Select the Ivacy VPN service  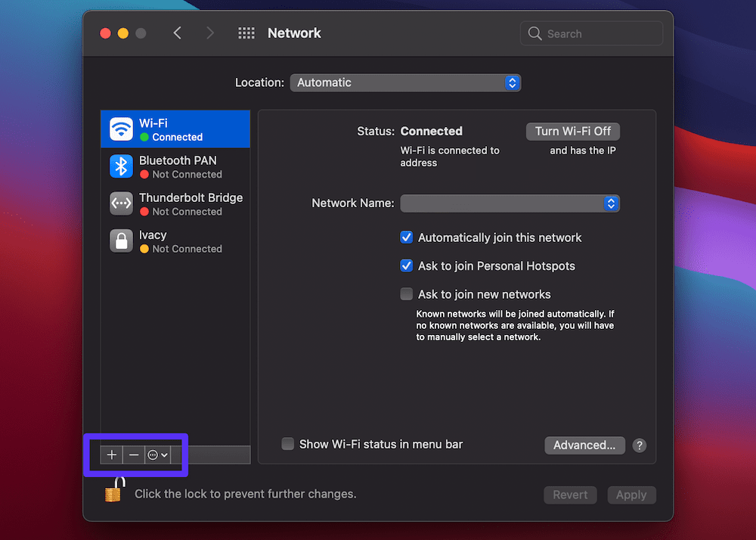tap(175, 241)
